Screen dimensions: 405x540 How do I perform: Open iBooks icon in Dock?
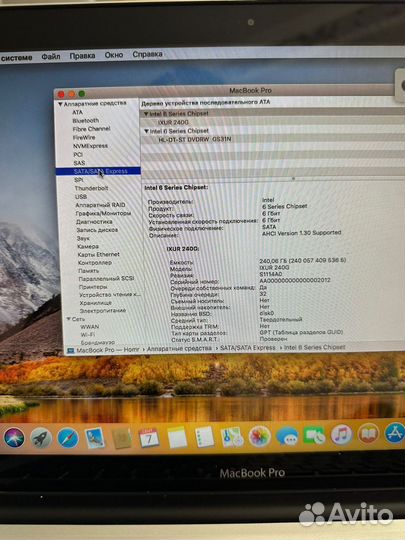[368, 434]
